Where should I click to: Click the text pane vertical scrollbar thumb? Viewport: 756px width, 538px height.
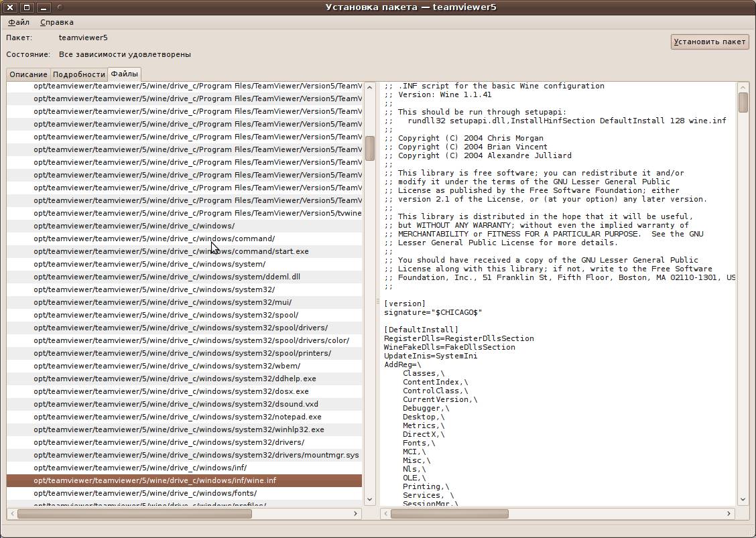(x=743, y=103)
